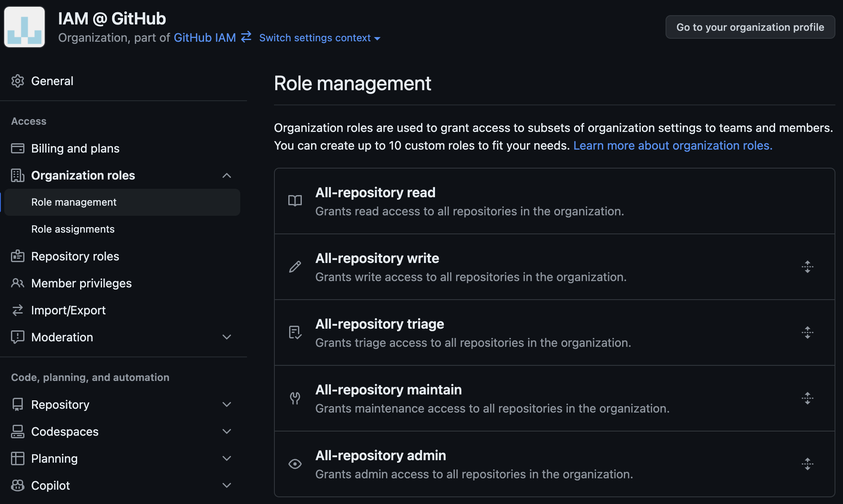Image resolution: width=843 pixels, height=504 pixels.
Task: Click 'Grants maintenance access to all repositories' description
Action: 492,408
